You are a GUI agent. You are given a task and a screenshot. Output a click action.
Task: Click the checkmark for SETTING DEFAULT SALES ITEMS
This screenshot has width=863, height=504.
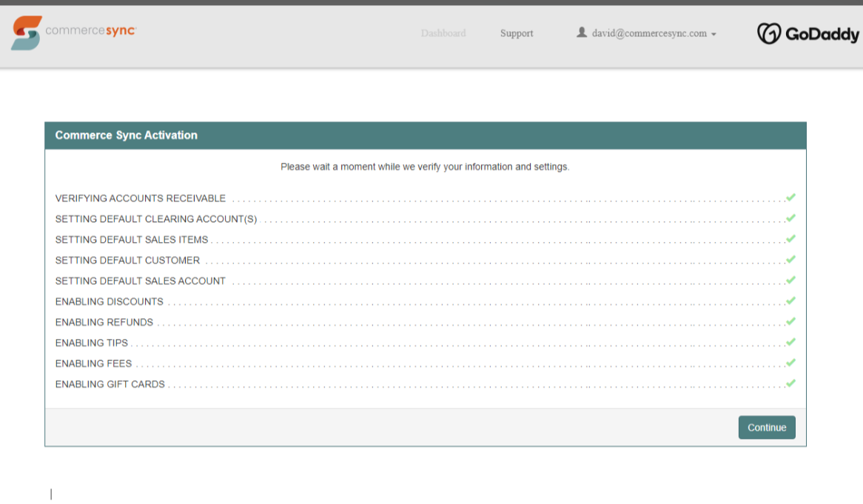[790, 238]
